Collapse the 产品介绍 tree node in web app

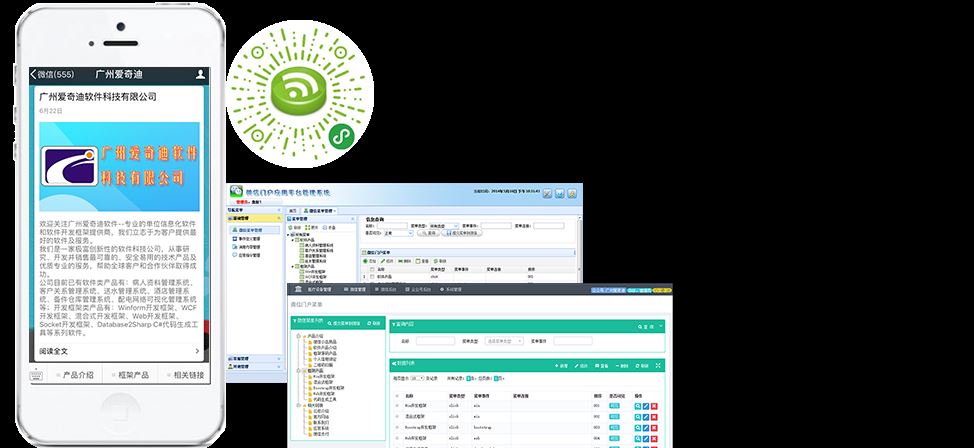tap(298, 336)
